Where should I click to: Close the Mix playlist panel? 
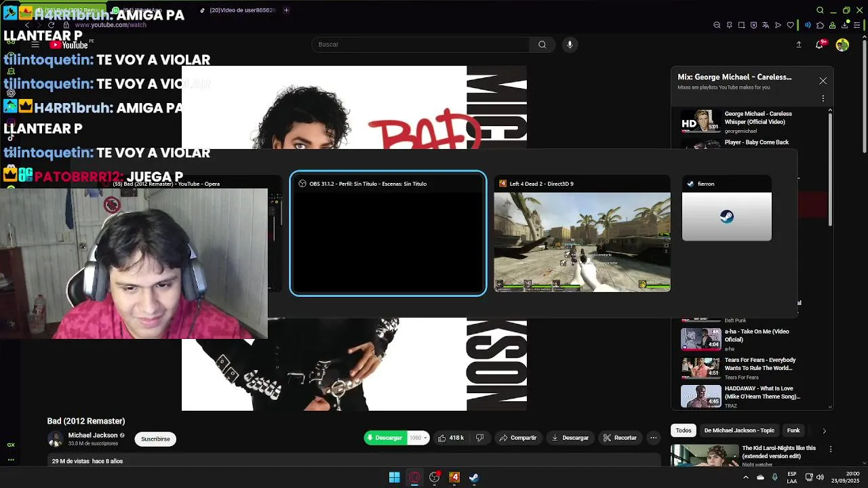point(823,81)
